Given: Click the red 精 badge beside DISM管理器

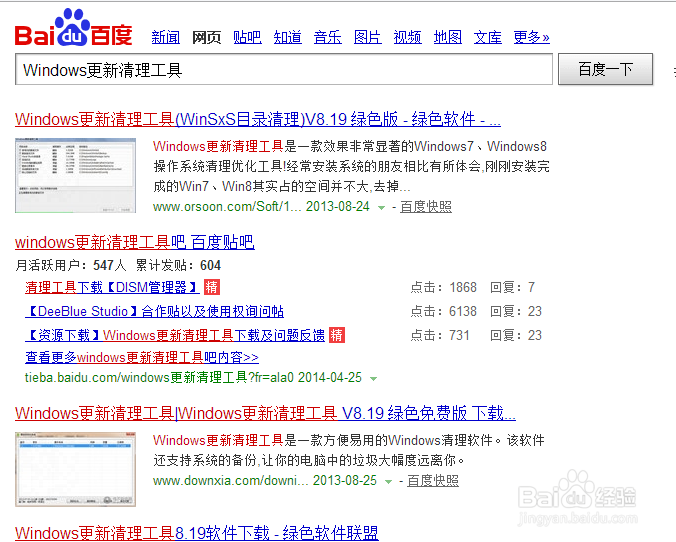Looking at the screenshot, I should pyautogui.click(x=212, y=287).
